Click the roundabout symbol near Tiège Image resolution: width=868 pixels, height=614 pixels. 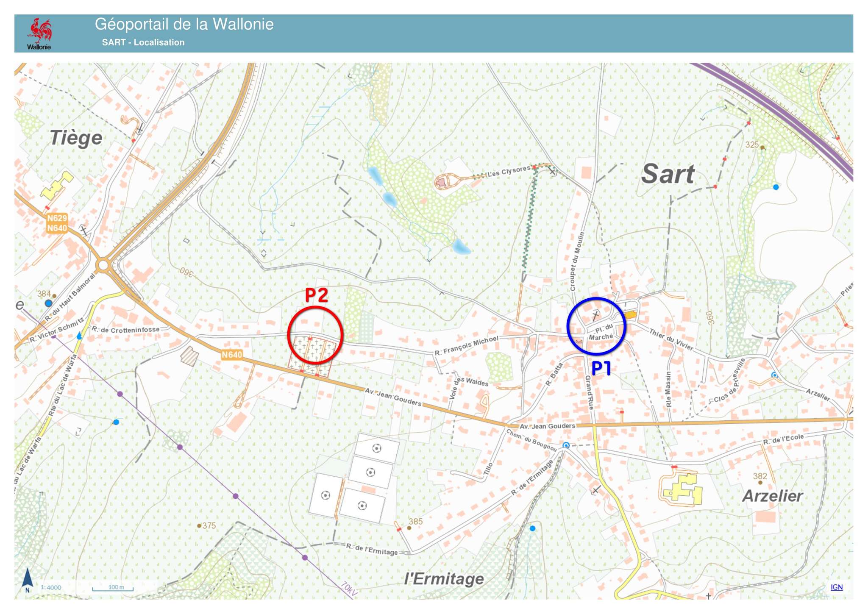pyautogui.click(x=103, y=266)
